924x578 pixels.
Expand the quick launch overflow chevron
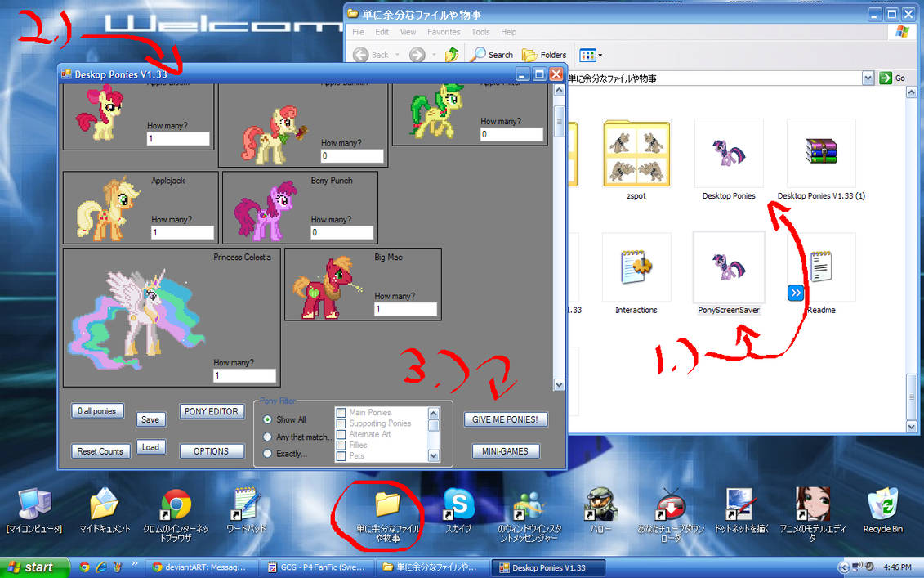point(134,564)
